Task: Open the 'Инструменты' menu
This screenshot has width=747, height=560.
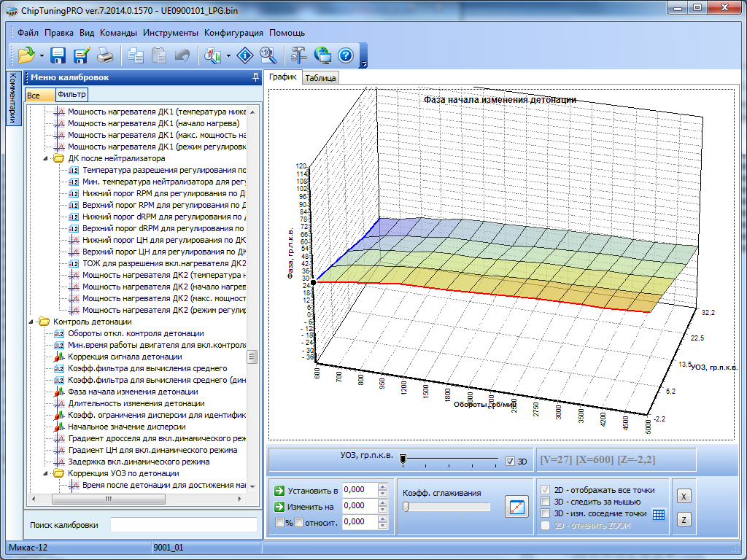Action: pyautogui.click(x=171, y=33)
